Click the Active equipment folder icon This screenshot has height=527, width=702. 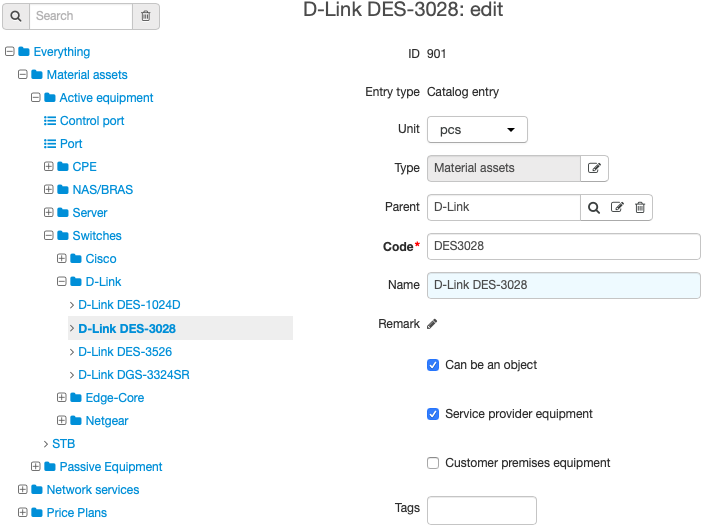click(50, 98)
